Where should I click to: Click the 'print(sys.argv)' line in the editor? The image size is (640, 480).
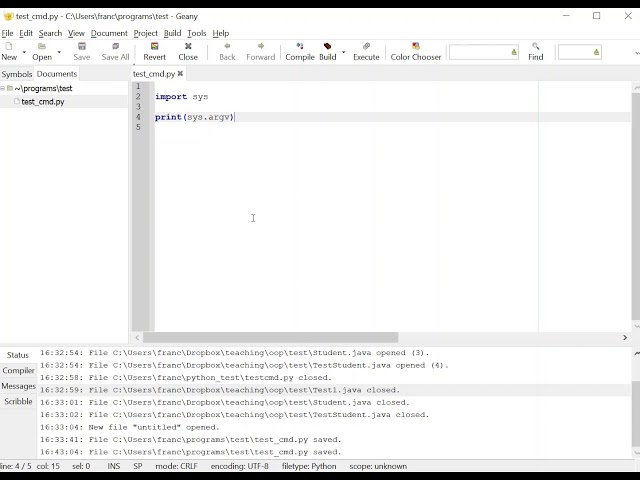(194, 117)
